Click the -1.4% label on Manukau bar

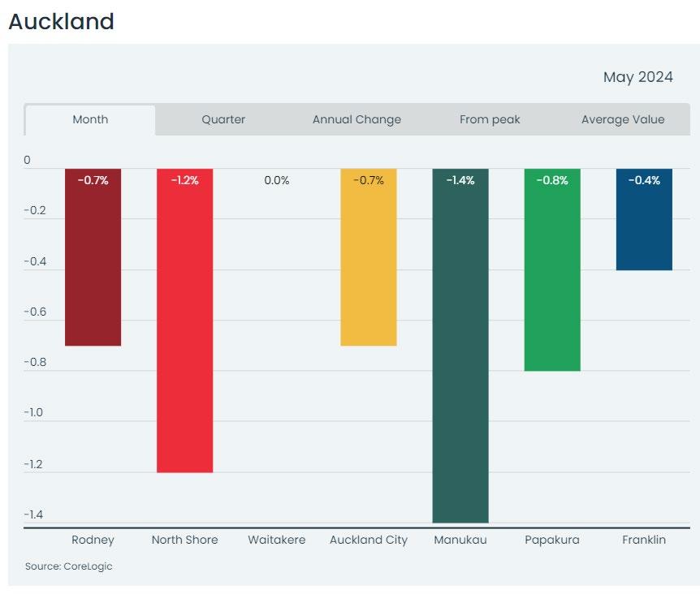460,180
